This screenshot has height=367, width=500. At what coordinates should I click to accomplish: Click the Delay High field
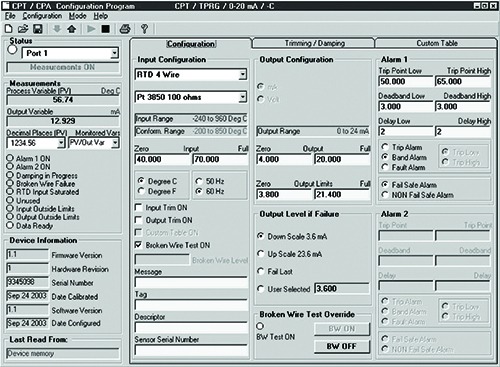click(x=463, y=131)
